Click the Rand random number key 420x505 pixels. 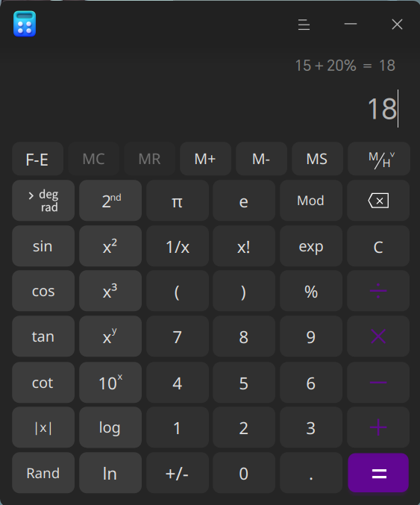[x=43, y=473]
